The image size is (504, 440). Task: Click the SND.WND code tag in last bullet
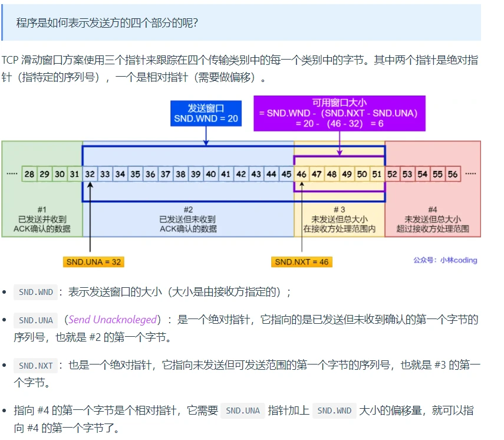(334, 411)
